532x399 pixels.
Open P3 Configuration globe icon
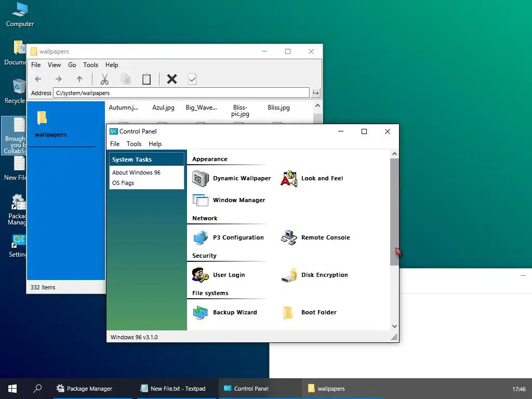click(200, 237)
